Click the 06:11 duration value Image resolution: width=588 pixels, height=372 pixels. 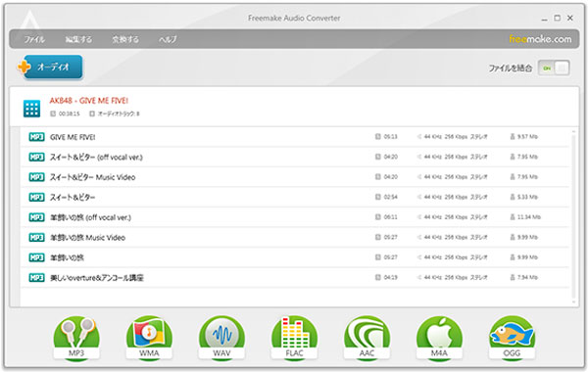coord(391,217)
